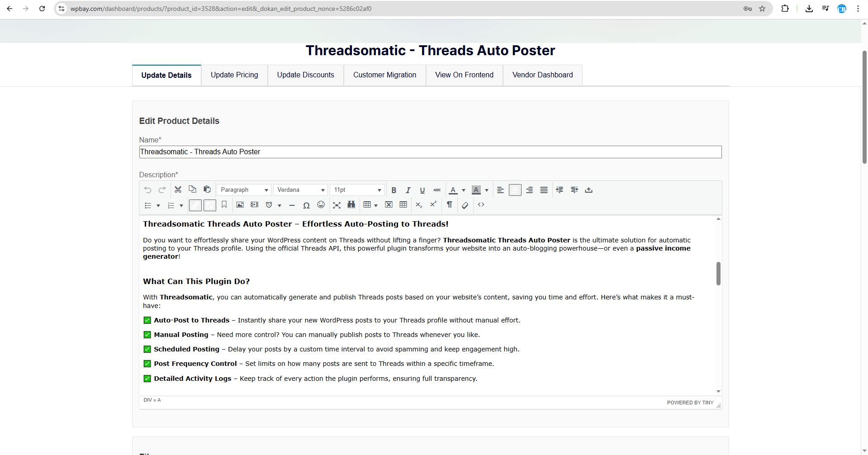The image size is (868, 455).
Task: Open the browser extensions puzzle icon
Action: [x=785, y=9]
